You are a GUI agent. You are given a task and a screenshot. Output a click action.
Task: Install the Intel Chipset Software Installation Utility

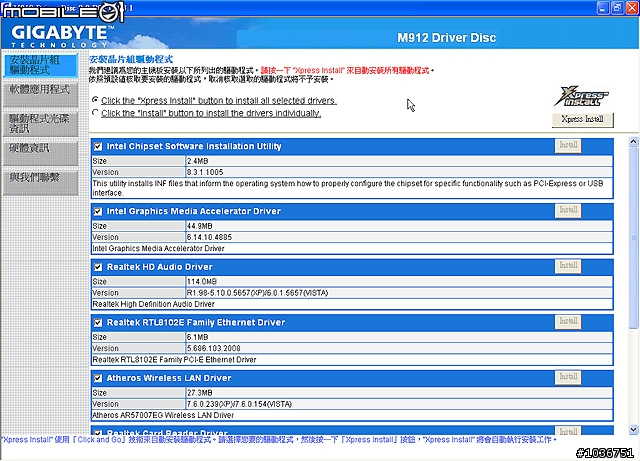pos(568,146)
